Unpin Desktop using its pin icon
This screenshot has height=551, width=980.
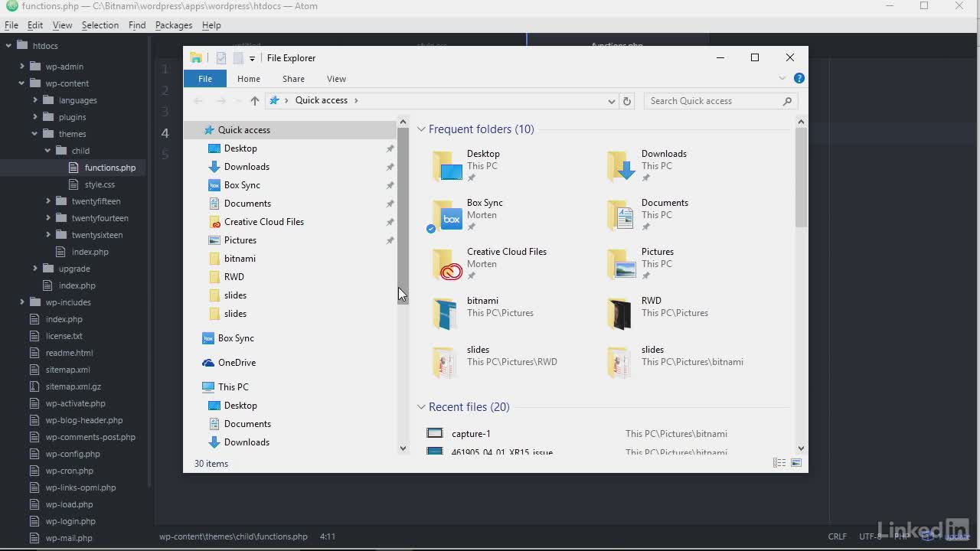coord(390,148)
